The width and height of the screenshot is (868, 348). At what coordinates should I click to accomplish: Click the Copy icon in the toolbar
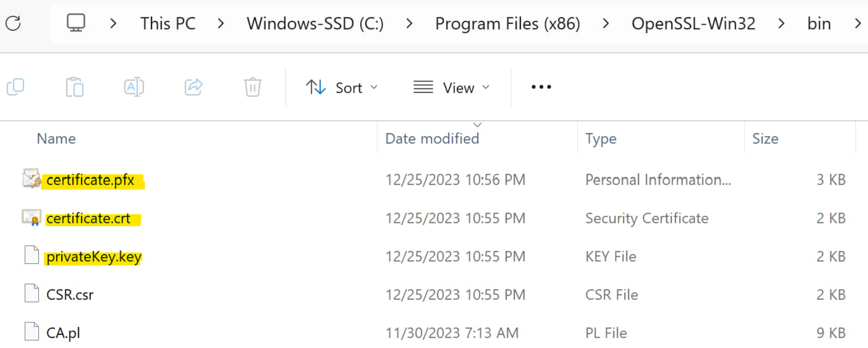pos(16,87)
